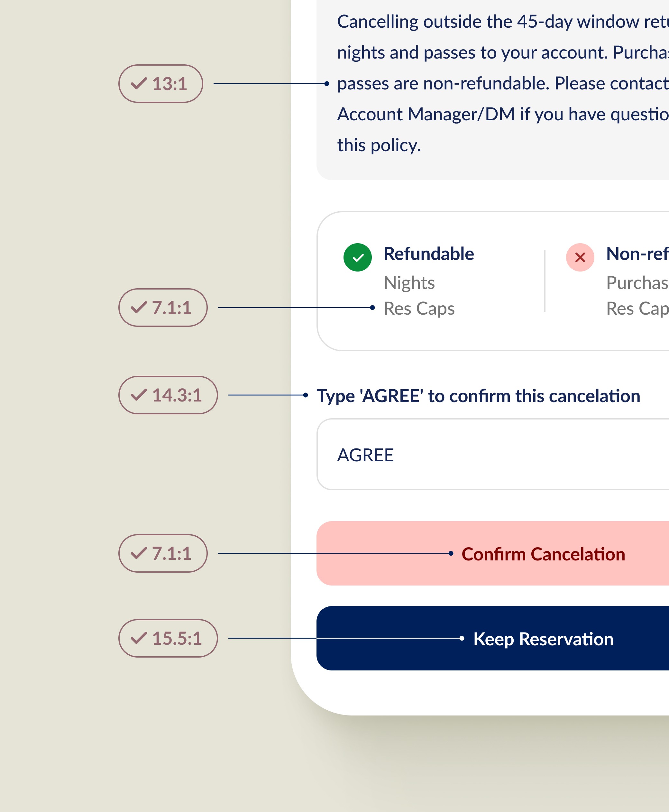Click the Confirm Cancelation button
This screenshot has height=812, width=669.
492,553
